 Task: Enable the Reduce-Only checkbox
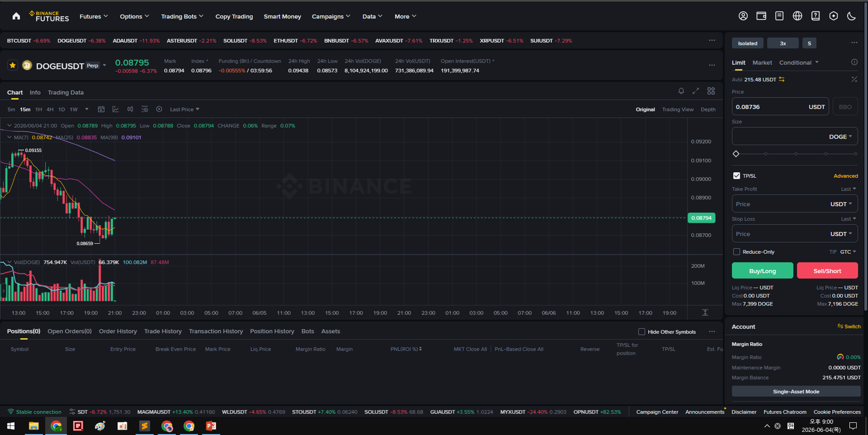point(737,252)
